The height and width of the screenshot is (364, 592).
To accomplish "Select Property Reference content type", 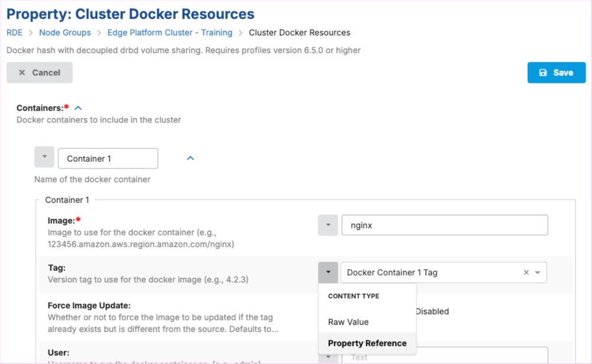I will pos(367,343).
